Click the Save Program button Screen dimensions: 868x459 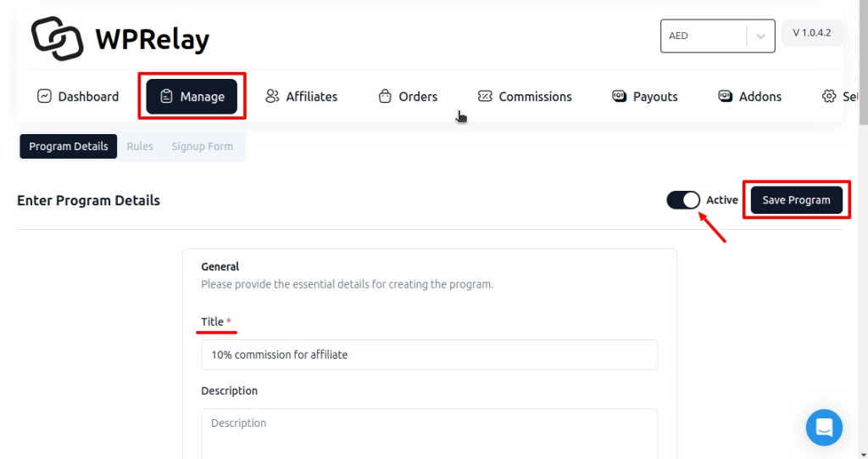click(796, 200)
